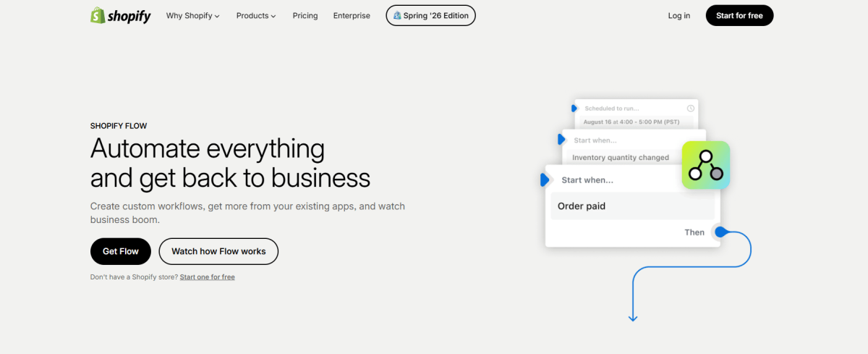Click the Log in link

pos(679,16)
